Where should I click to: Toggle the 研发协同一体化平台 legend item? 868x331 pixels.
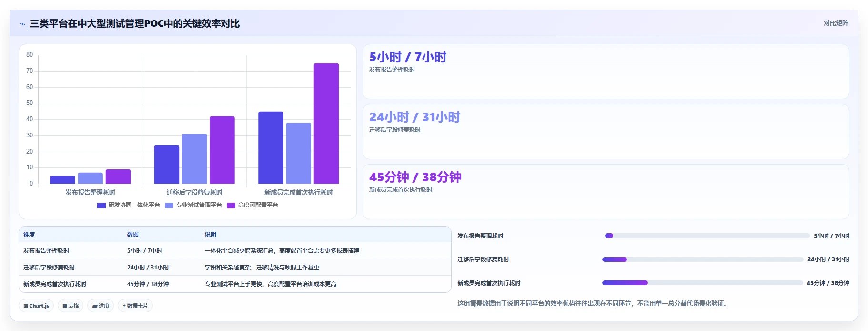tap(129, 205)
